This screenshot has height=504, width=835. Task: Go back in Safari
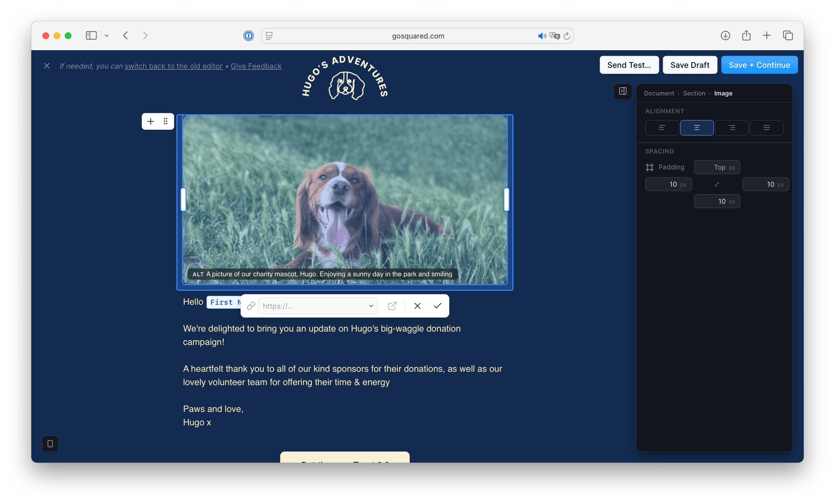(x=125, y=36)
